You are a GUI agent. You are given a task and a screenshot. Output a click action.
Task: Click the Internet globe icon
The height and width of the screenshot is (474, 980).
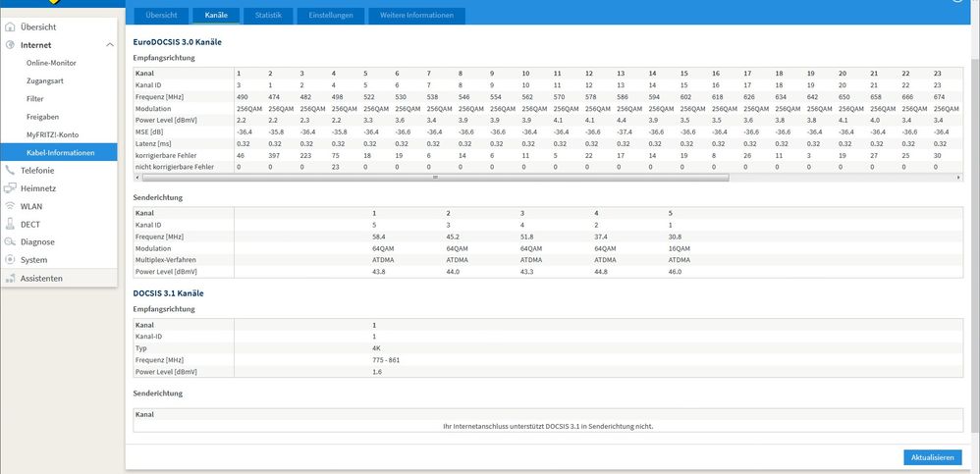tap(10, 45)
